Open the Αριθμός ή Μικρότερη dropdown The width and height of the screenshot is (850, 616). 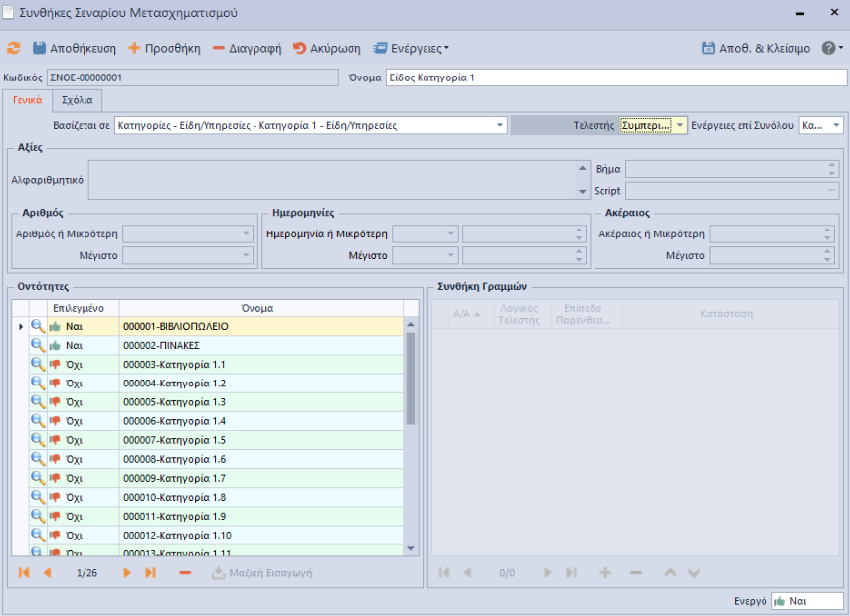pyautogui.click(x=247, y=234)
